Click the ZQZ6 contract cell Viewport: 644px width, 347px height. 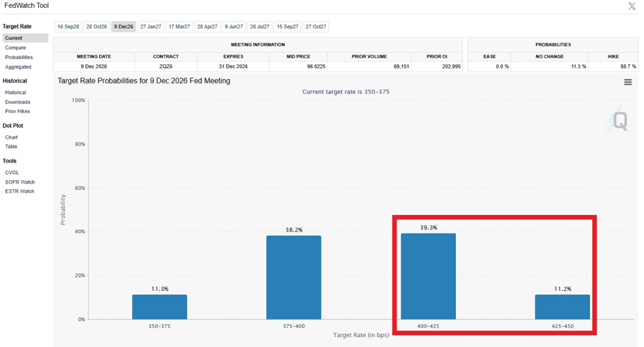[166, 66]
